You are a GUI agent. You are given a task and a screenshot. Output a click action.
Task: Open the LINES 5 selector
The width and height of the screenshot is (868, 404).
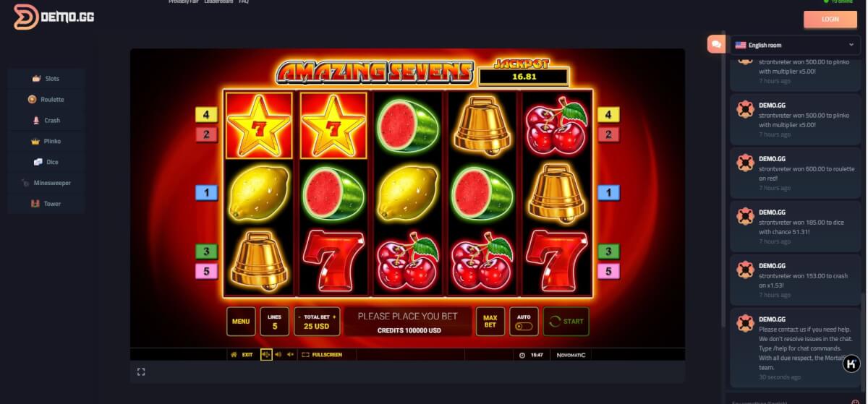274,322
